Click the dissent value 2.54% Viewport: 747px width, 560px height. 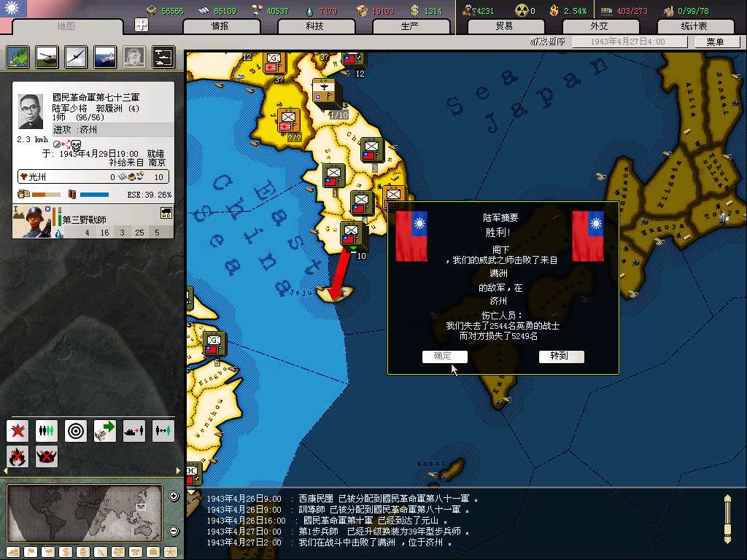[x=575, y=10]
